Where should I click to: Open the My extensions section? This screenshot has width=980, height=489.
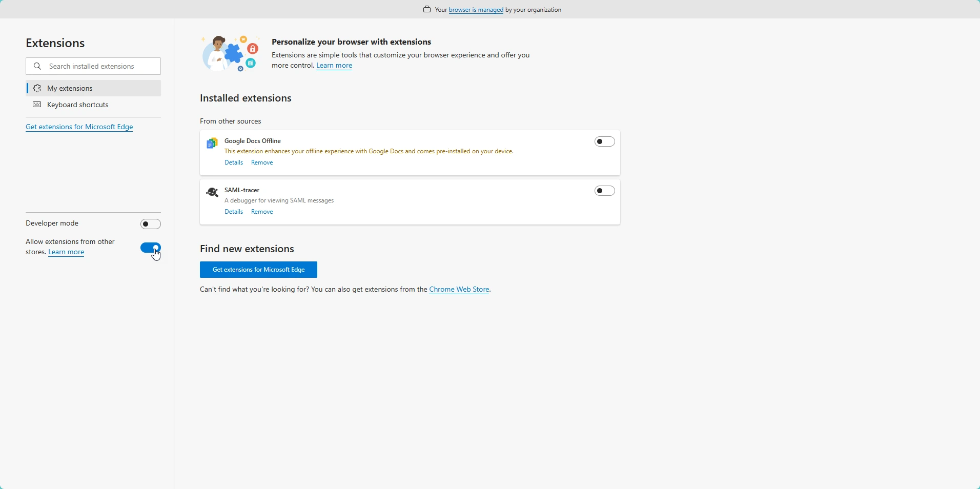(93, 88)
